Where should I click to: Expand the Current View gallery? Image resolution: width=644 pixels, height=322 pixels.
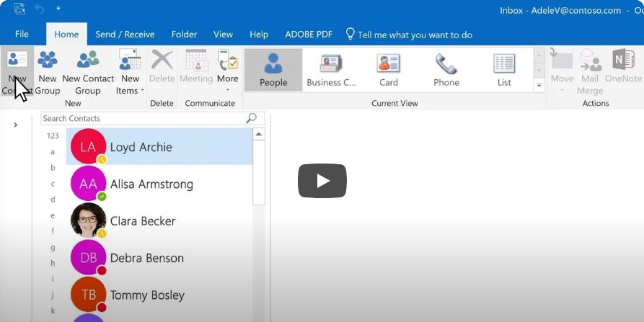point(539,85)
